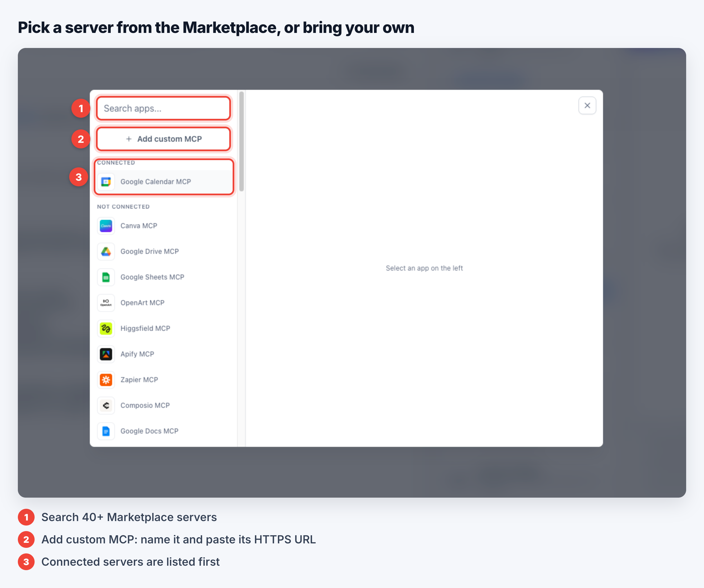Select Canva MCP label
The height and width of the screenshot is (588, 704).
pos(139,226)
